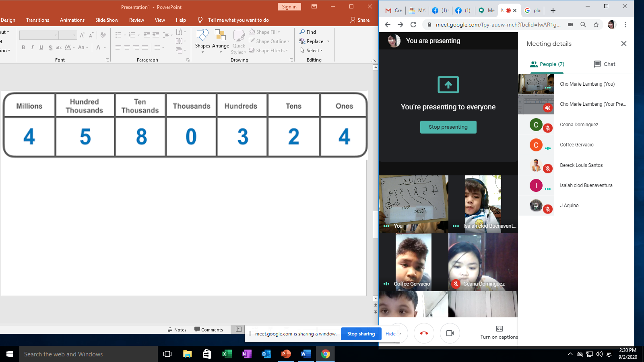Open the Shapes gallery in PowerPoint

(202, 41)
